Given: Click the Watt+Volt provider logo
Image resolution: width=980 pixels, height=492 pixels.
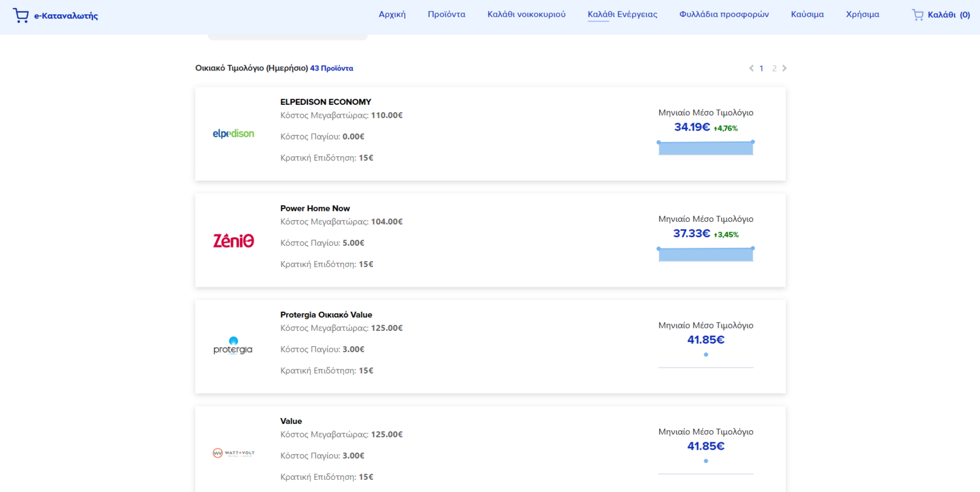Looking at the screenshot, I should (233, 453).
